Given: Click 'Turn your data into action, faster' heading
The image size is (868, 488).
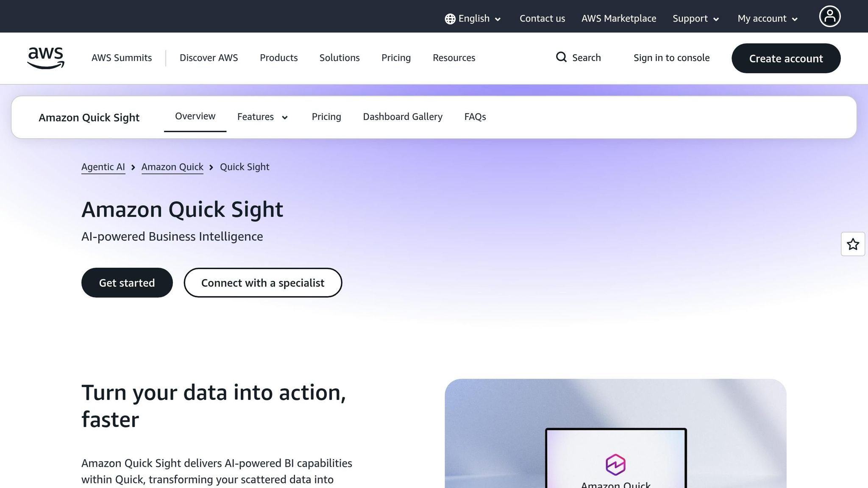Looking at the screenshot, I should pos(214,406).
